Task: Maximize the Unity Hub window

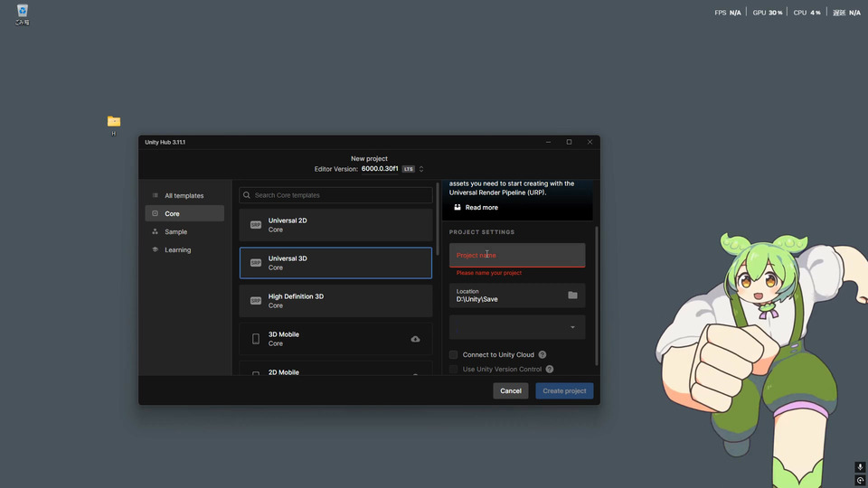Action: pyautogui.click(x=569, y=142)
